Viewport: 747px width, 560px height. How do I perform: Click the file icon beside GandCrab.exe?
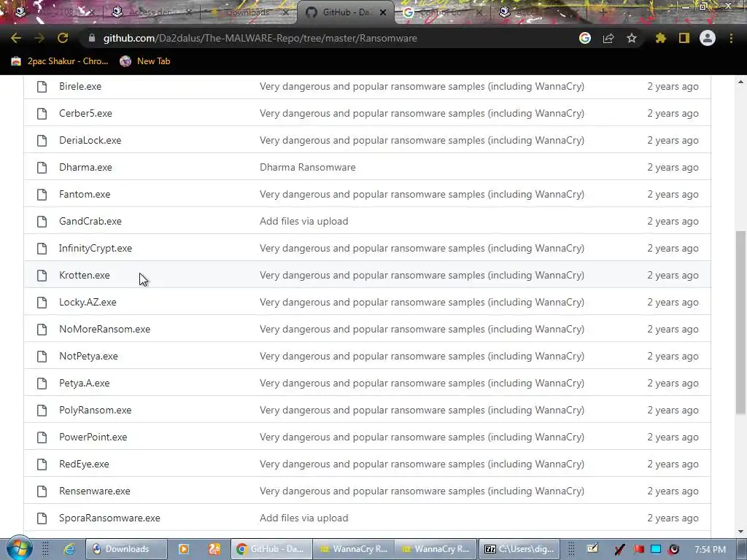[42, 222]
